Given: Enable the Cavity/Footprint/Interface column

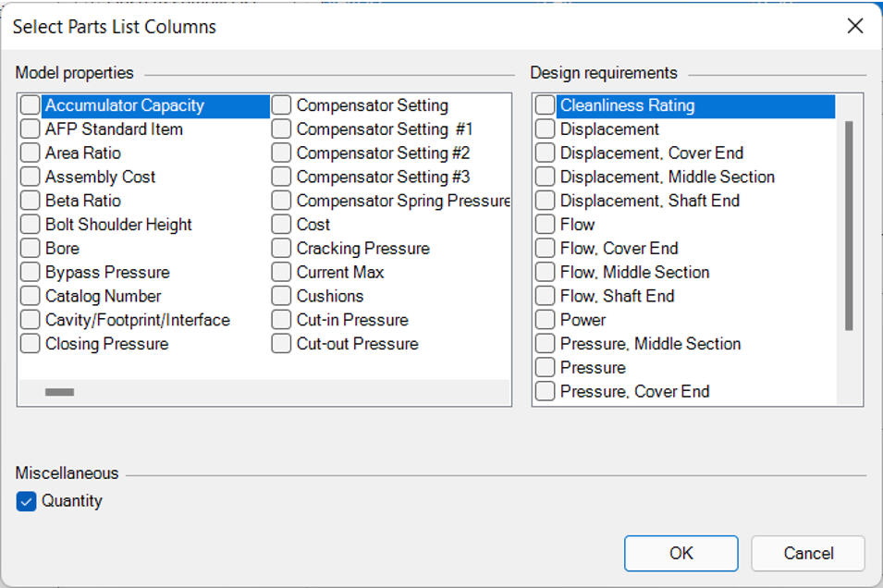Looking at the screenshot, I should (x=31, y=320).
